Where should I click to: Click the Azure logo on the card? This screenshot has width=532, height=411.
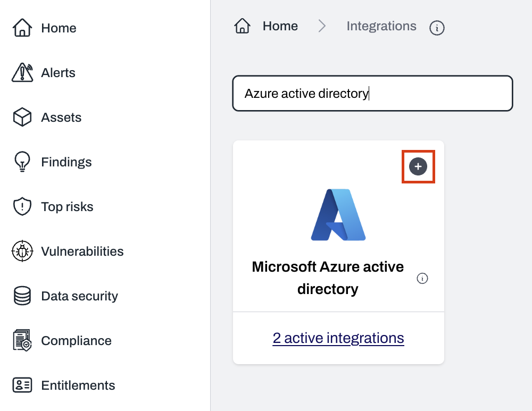click(x=338, y=215)
